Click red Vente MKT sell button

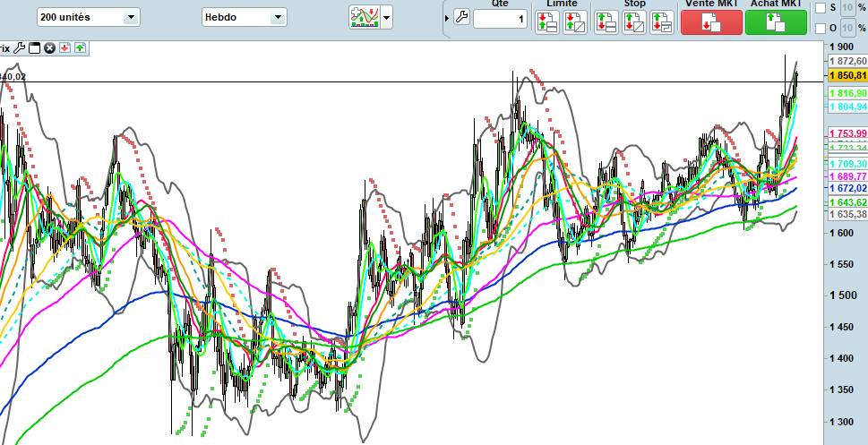tap(711, 22)
